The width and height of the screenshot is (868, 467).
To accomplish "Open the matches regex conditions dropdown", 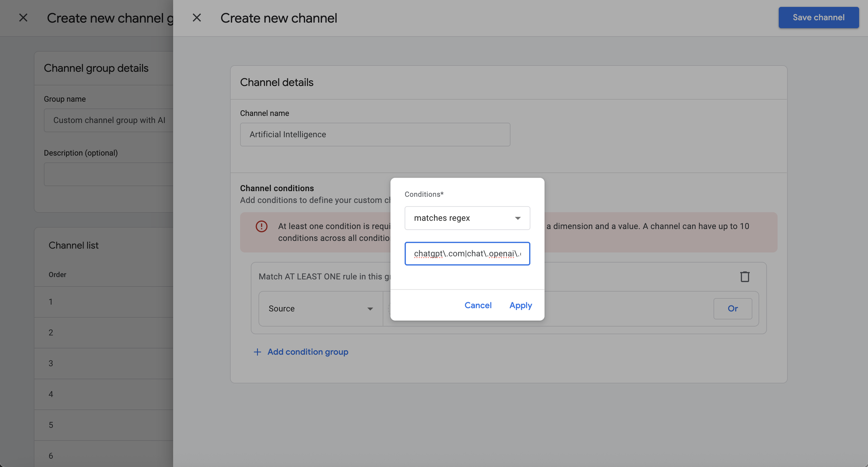I will tap(467, 218).
